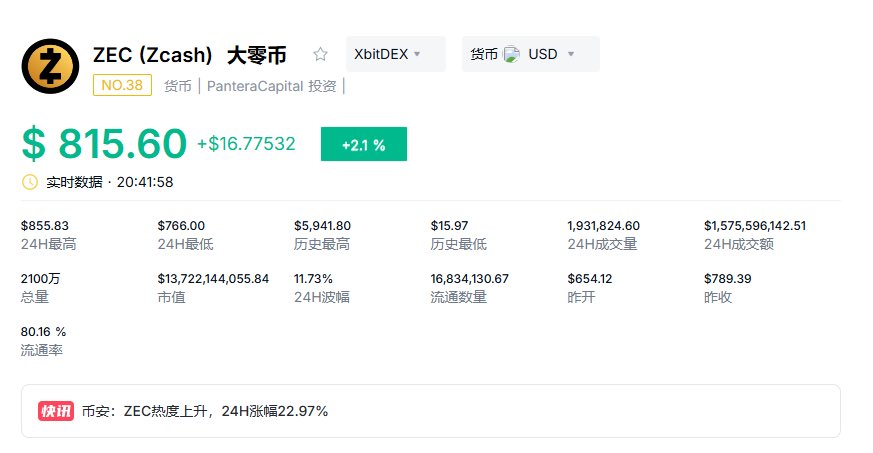Click the $5,941.80 历史最高 value

(322, 225)
